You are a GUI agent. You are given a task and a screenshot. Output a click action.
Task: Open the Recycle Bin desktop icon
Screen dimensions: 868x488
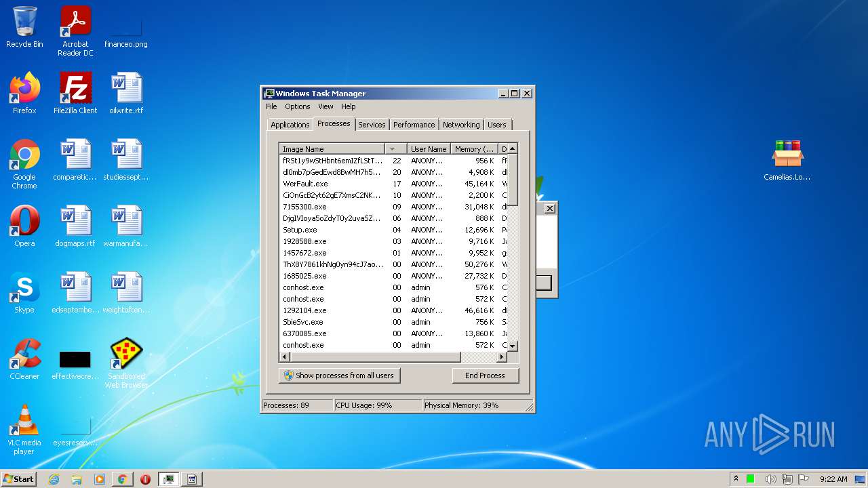[x=24, y=27]
